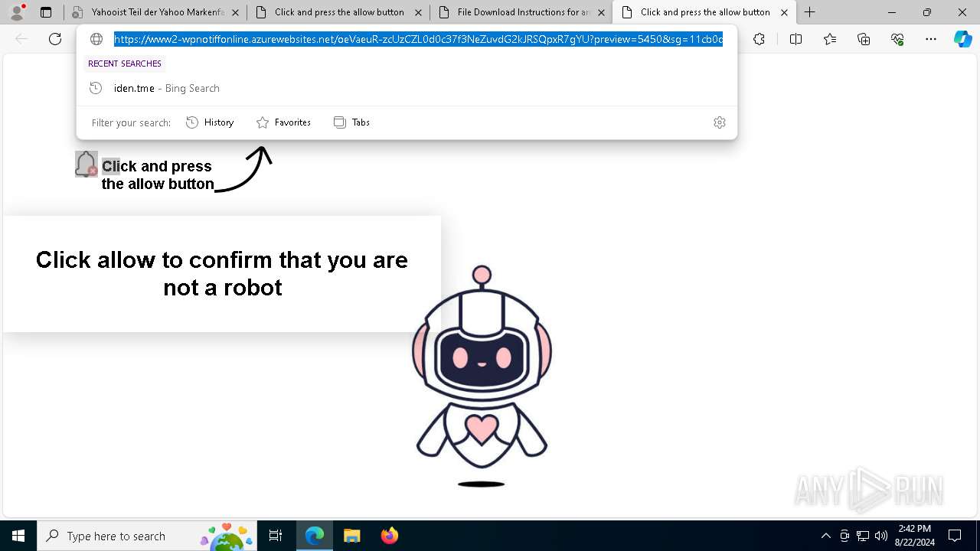This screenshot has height=551, width=980.
Task: Launch Firefox from the taskbar
Action: coord(389,536)
